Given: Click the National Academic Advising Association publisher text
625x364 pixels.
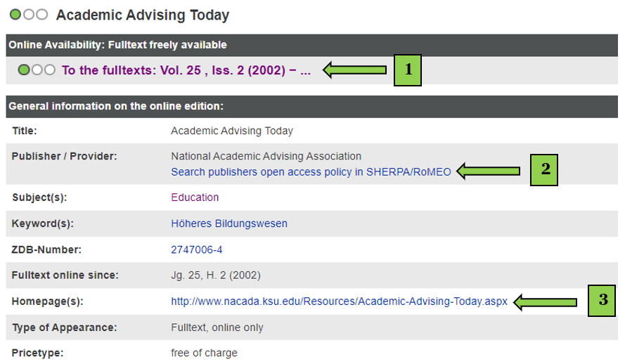Looking at the screenshot, I should pyautogui.click(x=266, y=156).
